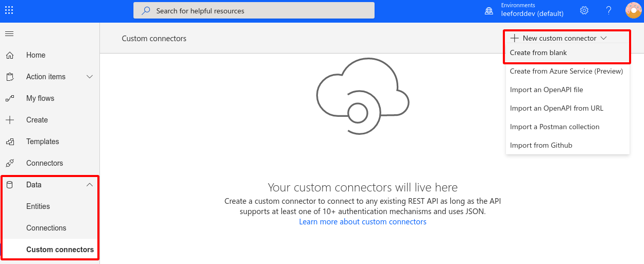
Task: Expand the Action items chevron
Action: (x=90, y=77)
